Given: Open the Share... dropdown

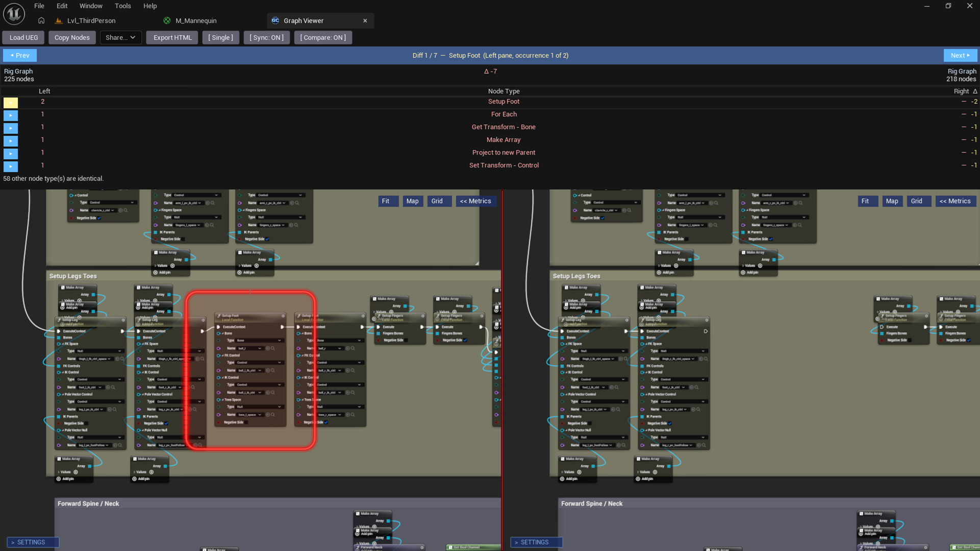Looking at the screenshot, I should tap(120, 38).
